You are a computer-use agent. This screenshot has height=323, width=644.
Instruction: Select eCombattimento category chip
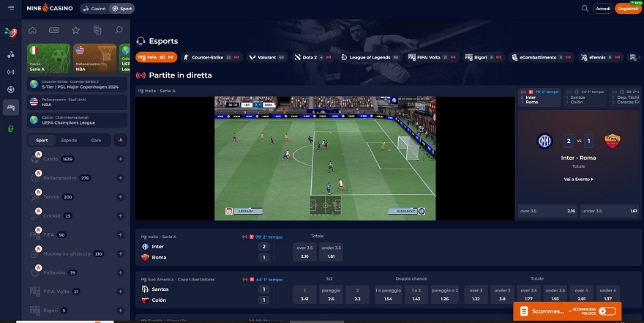tap(541, 57)
